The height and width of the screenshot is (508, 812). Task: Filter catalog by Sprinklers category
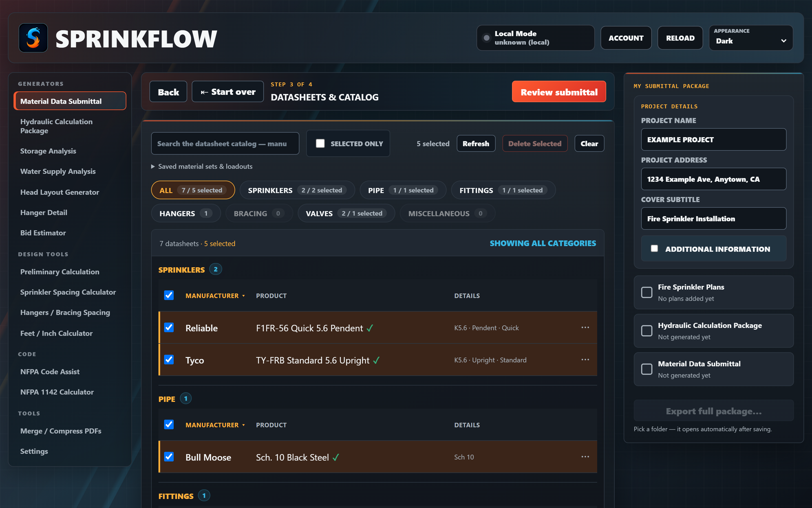point(297,190)
